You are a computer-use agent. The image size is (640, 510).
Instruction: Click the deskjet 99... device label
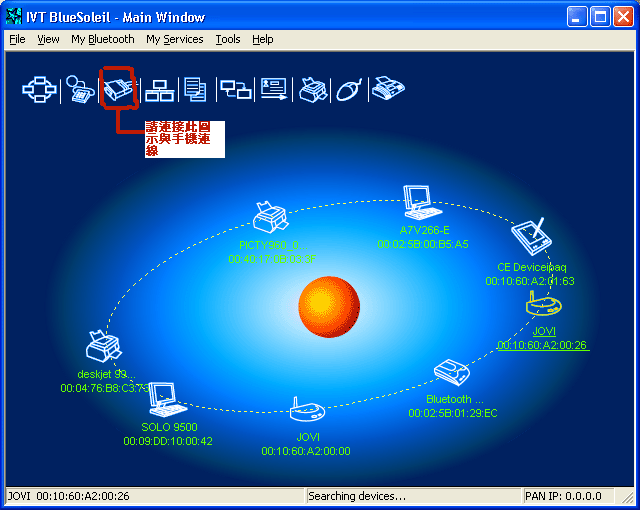106,374
